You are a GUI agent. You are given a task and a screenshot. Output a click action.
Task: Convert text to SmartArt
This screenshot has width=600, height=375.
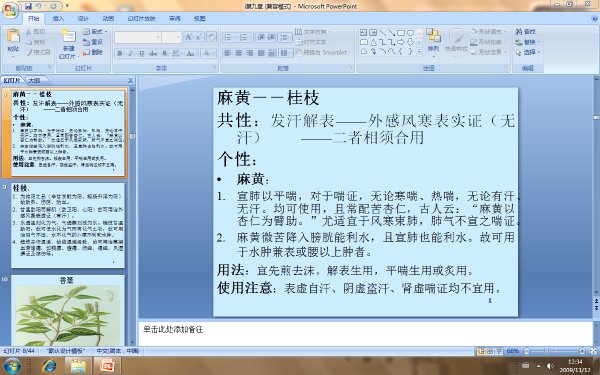pos(323,52)
